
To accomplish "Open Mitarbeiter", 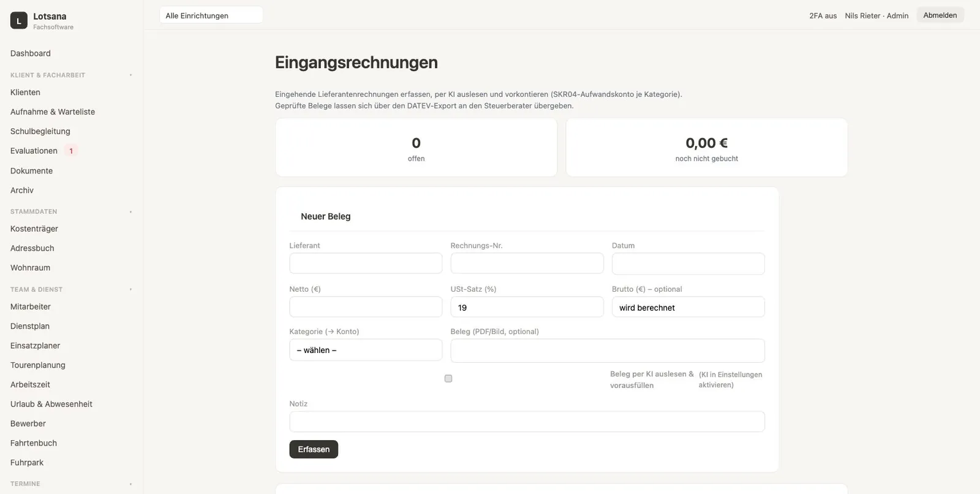I will point(31,306).
